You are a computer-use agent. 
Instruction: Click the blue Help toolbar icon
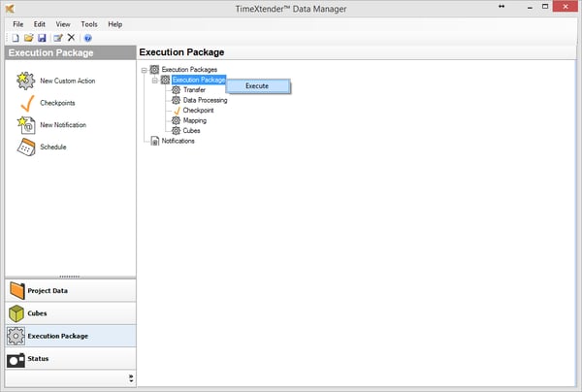[x=88, y=38]
